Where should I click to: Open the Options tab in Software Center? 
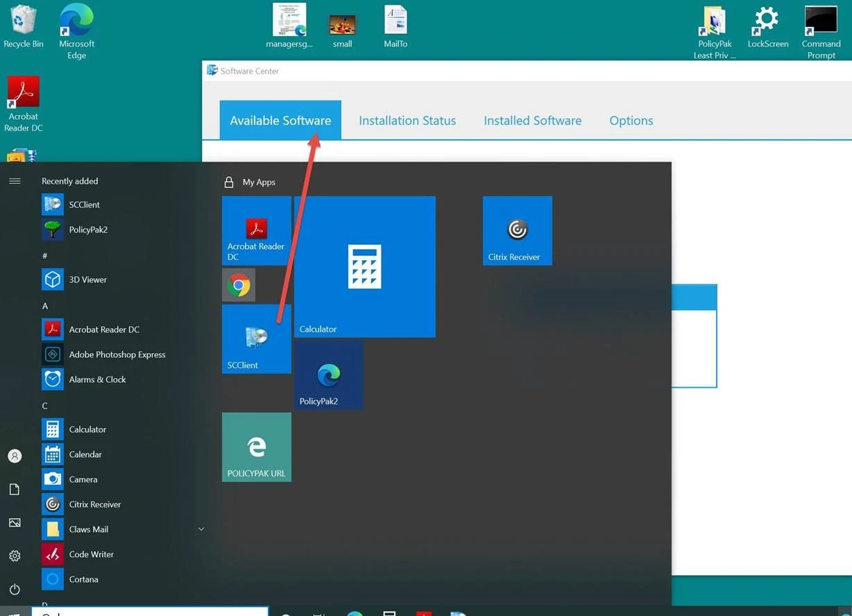(631, 121)
